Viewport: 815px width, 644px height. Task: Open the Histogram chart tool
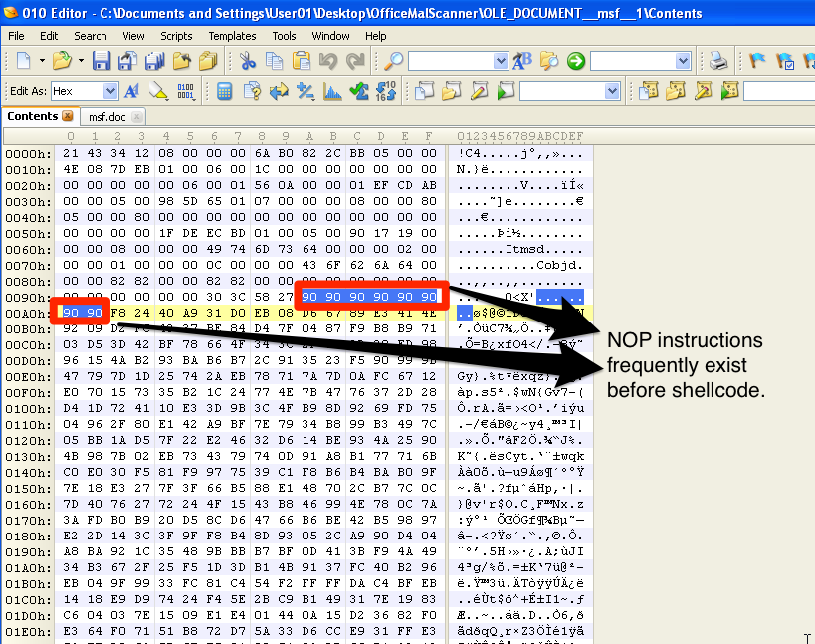(x=332, y=92)
